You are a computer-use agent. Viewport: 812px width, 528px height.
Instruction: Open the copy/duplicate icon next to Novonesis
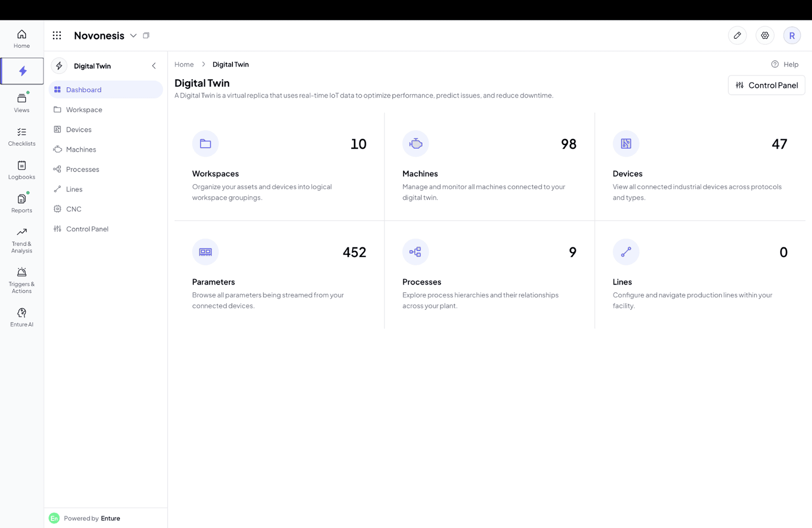click(x=146, y=36)
